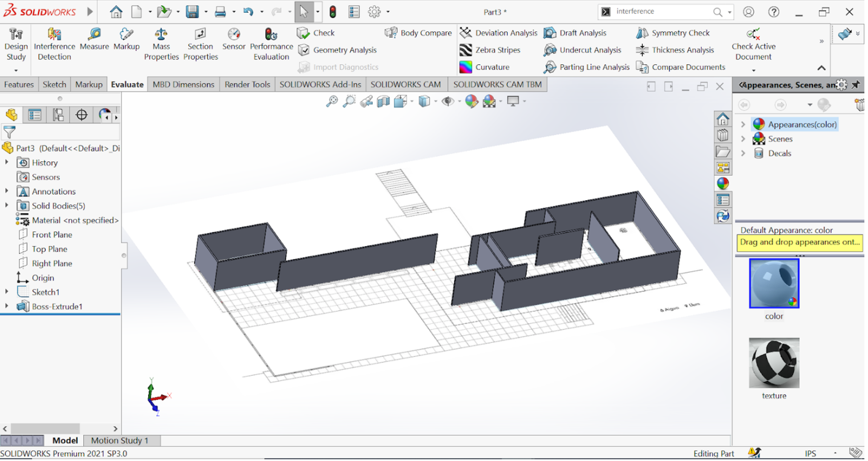Click the Thickness Analysis button
This screenshot has width=868, height=461.
682,50
